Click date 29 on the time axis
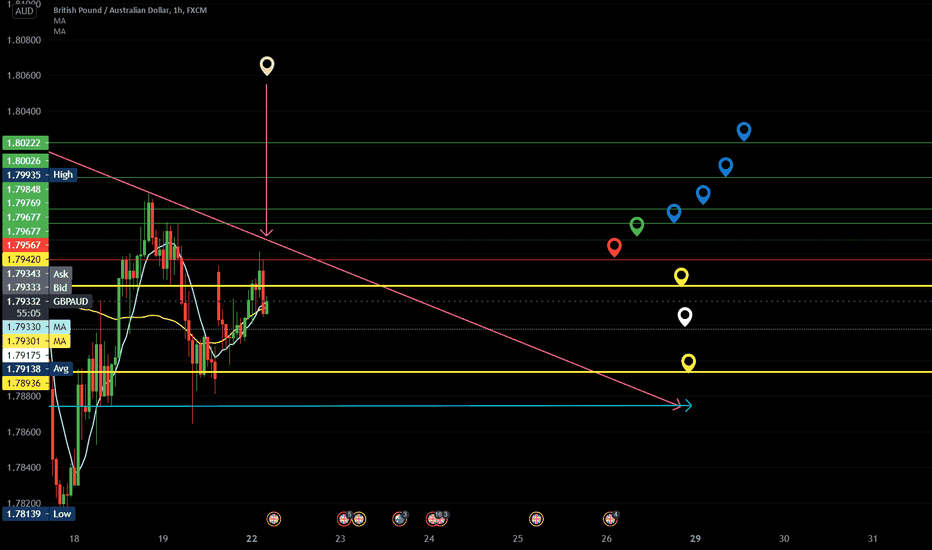This screenshot has height=550, width=932. (x=695, y=539)
